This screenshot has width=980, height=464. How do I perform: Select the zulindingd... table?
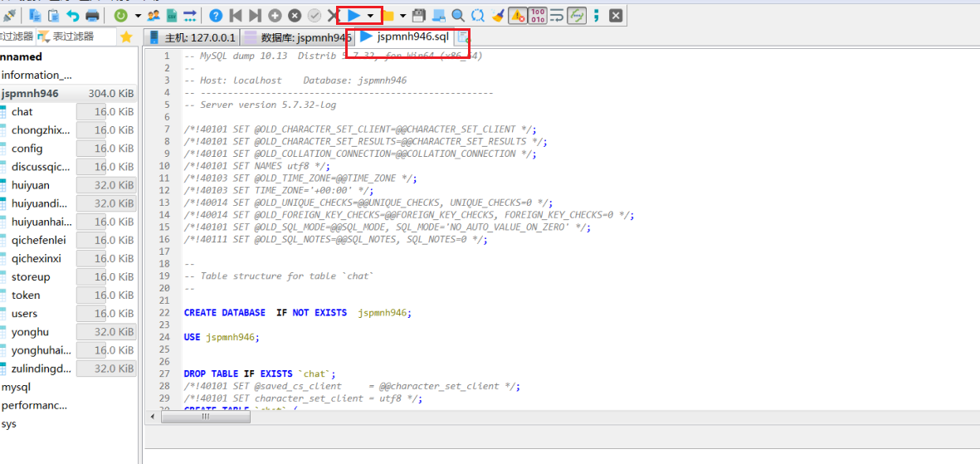(x=41, y=369)
